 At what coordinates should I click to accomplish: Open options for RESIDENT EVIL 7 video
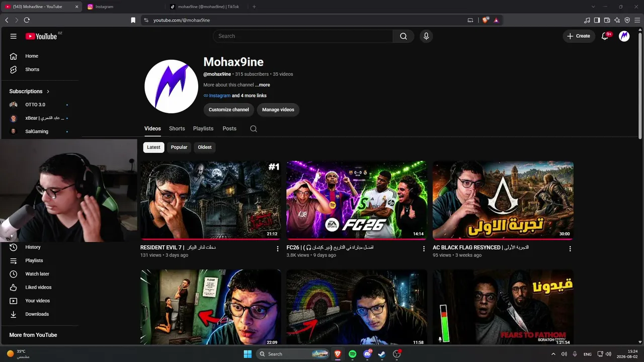click(278, 249)
